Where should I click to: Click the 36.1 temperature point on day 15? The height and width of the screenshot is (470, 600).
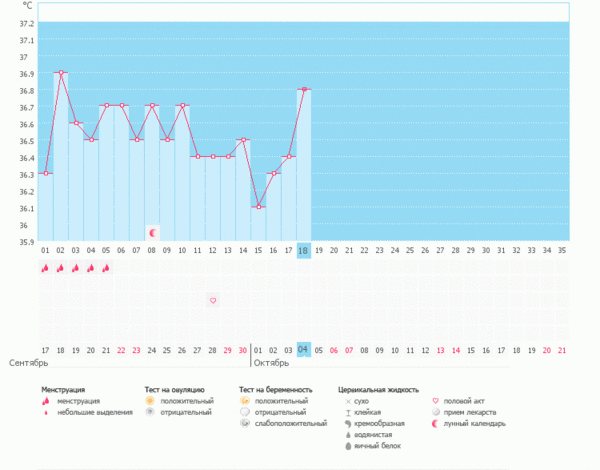point(258,207)
